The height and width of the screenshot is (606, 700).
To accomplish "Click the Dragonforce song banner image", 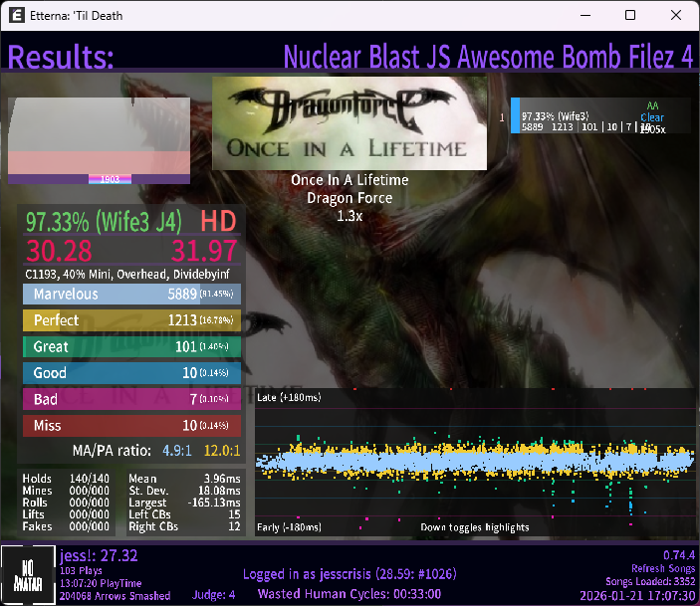I will [x=350, y=123].
